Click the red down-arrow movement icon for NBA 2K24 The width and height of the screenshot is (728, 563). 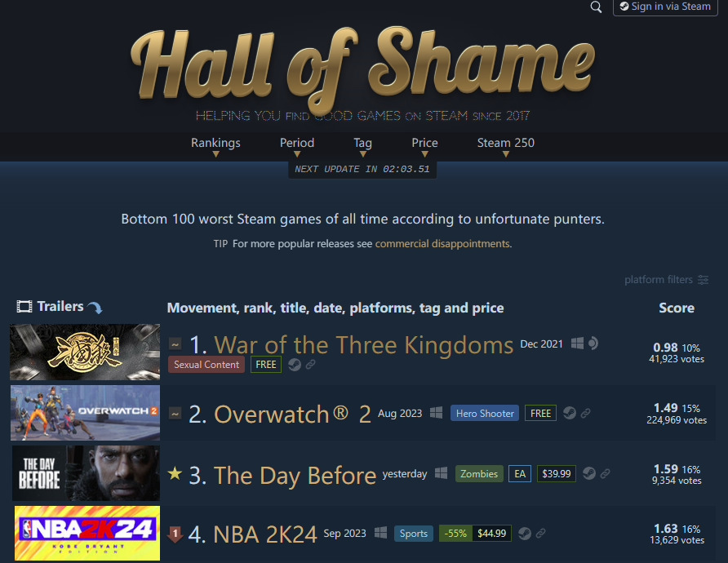(x=175, y=534)
